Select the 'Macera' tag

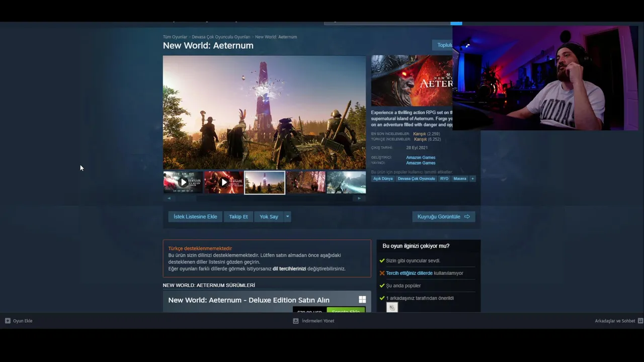point(460,178)
